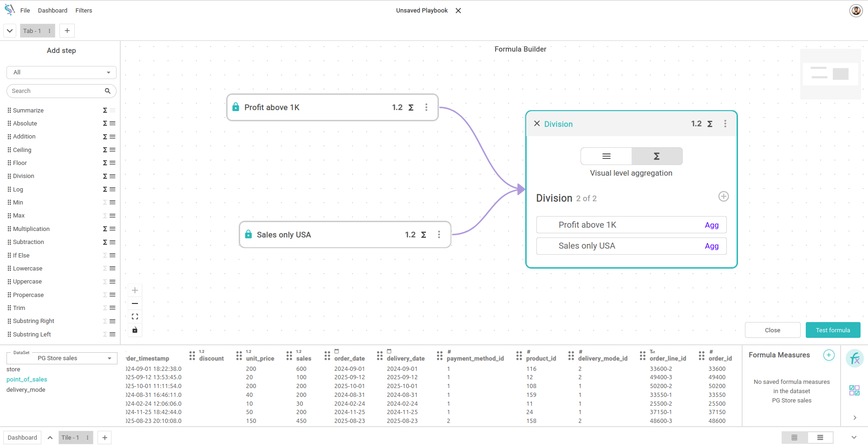Image resolution: width=868 pixels, height=448 pixels.
Task: Open the All category dropdown
Action: tap(61, 72)
